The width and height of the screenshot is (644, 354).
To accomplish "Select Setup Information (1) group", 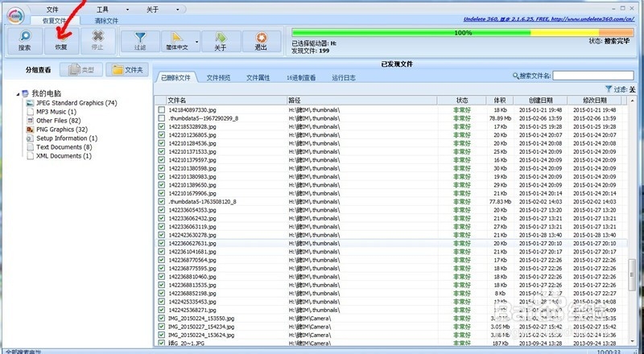I will click(x=67, y=138).
